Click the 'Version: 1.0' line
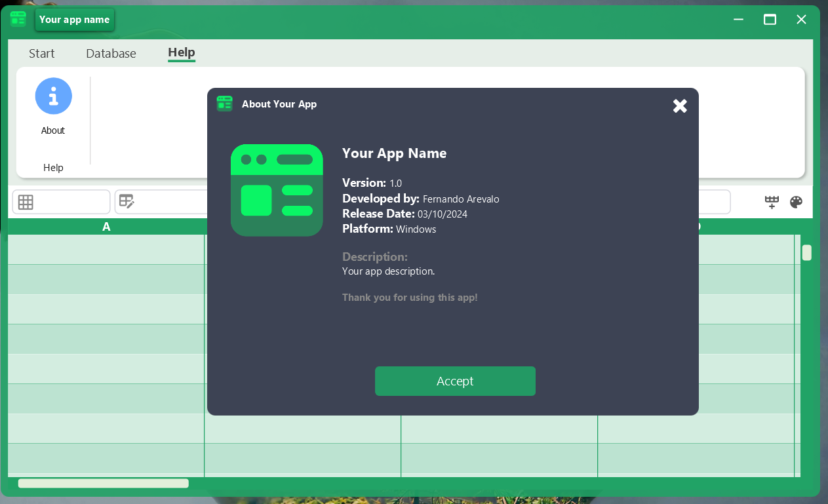The height and width of the screenshot is (504, 828). coord(372,183)
